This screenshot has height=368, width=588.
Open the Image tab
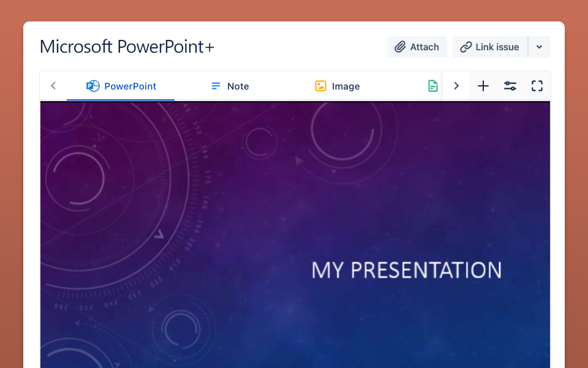point(337,86)
